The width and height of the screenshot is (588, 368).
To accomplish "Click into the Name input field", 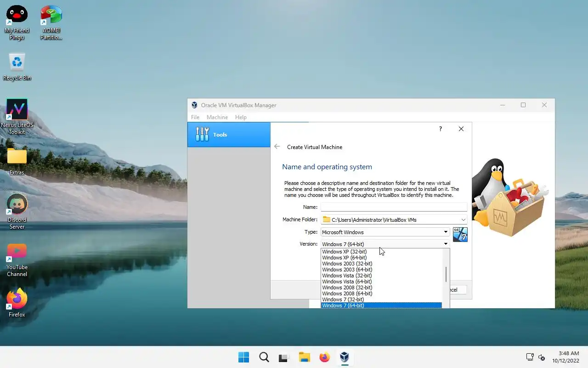I will [394, 207].
